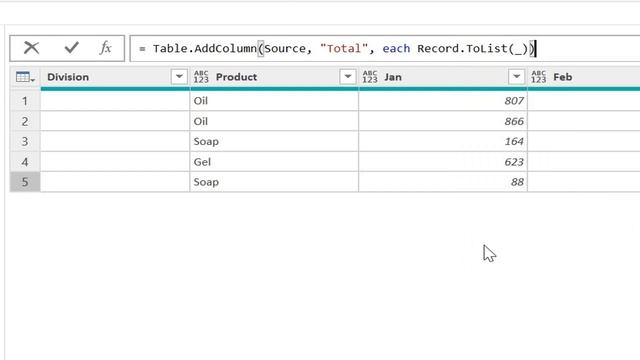640x360 pixels.
Task: Select the Feb column header
Action: point(562,77)
